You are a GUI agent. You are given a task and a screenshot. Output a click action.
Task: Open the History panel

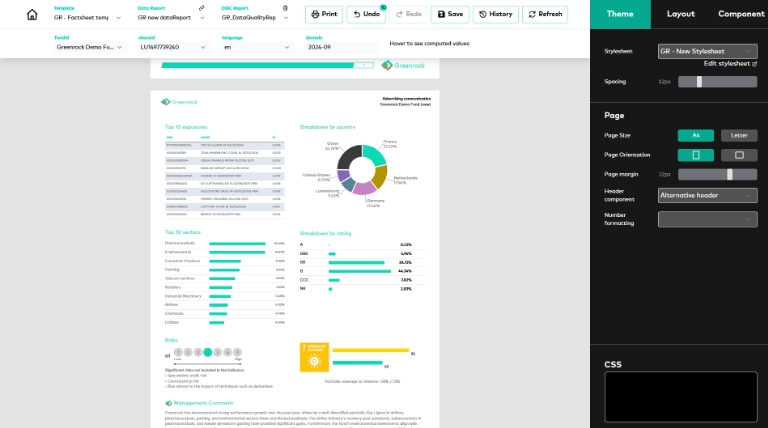(496, 15)
